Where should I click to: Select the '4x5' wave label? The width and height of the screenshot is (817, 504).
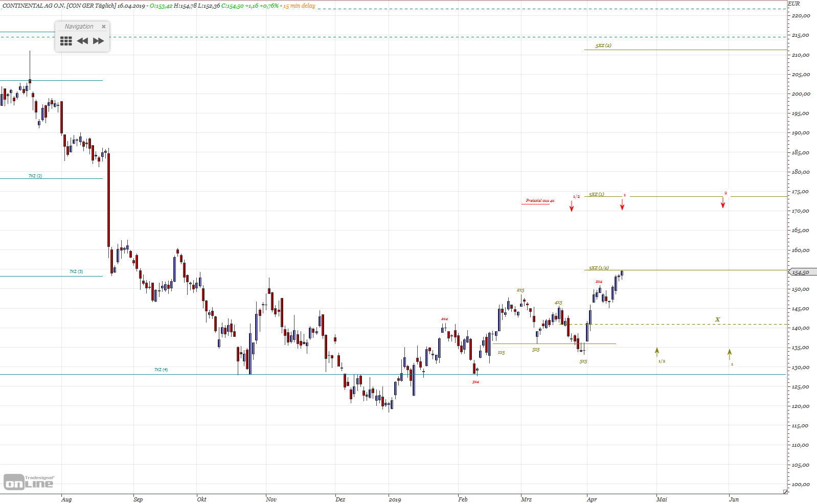(558, 303)
